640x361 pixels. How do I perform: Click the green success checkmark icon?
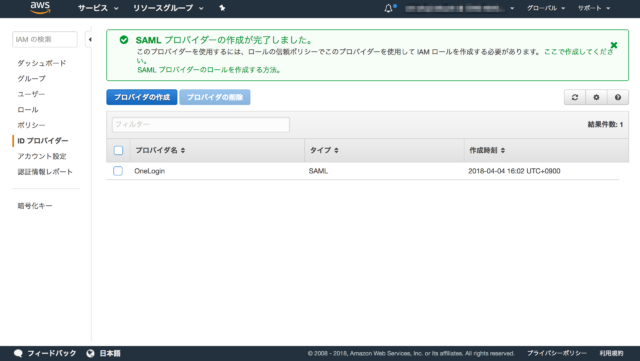click(x=124, y=40)
